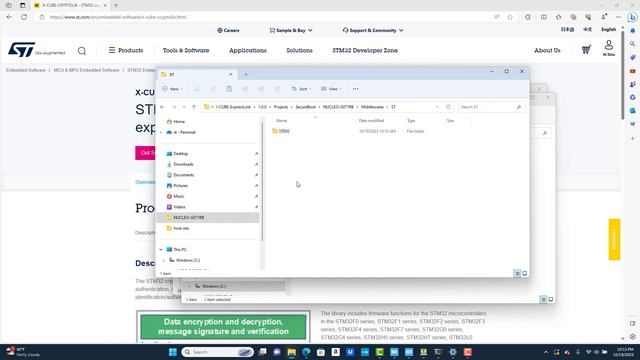Refresh the File Explorer folder view

pos(448,107)
